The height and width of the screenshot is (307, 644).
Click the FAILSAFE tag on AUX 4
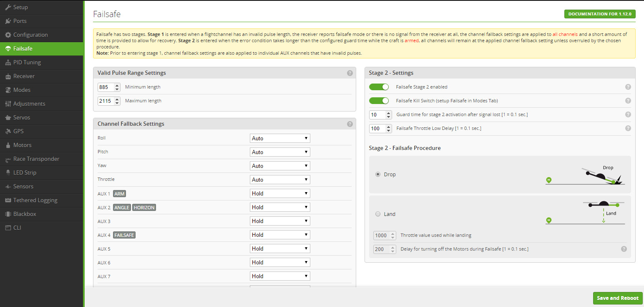[x=124, y=235]
